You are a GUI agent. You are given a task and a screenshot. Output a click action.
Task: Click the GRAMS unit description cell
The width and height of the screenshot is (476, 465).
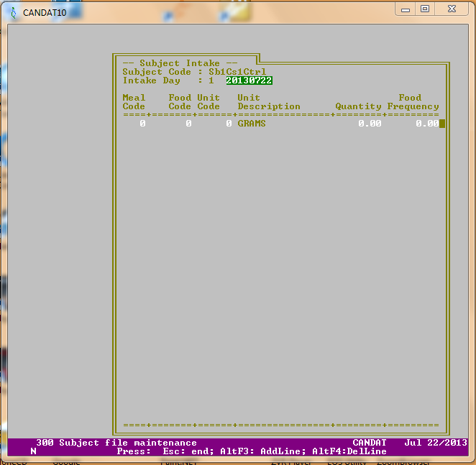tap(252, 124)
